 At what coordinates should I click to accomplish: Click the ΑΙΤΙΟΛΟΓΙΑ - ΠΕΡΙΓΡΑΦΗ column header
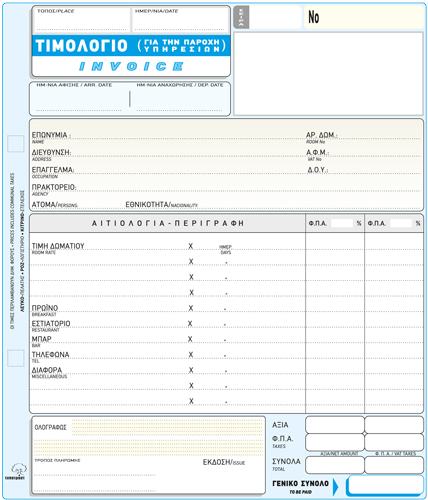(x=168, y=223)
